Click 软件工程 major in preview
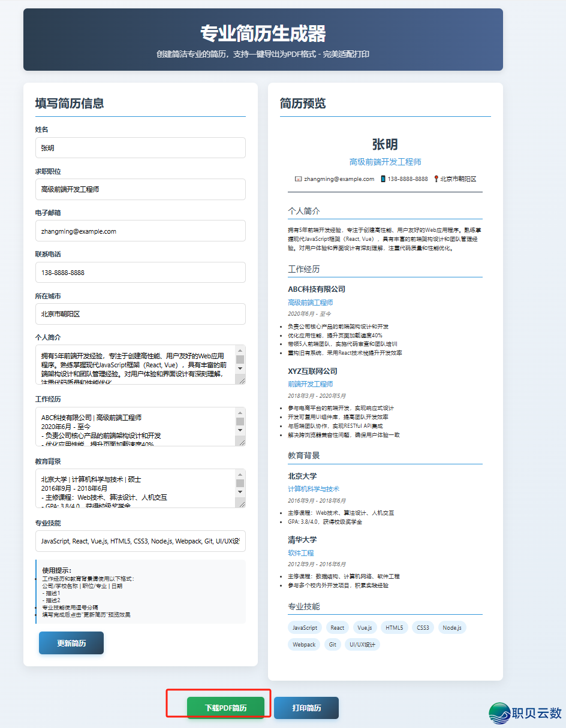 tap(301, 552)
